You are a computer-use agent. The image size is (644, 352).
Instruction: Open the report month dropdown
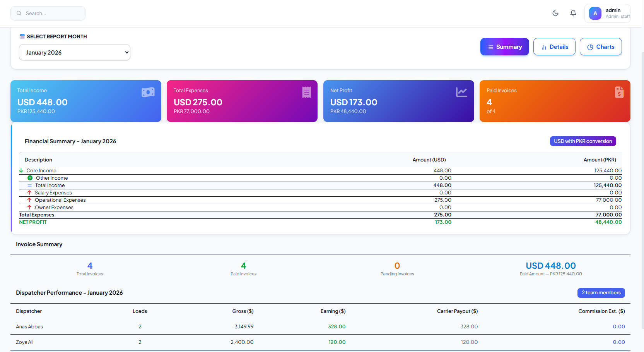pos(75,53)
